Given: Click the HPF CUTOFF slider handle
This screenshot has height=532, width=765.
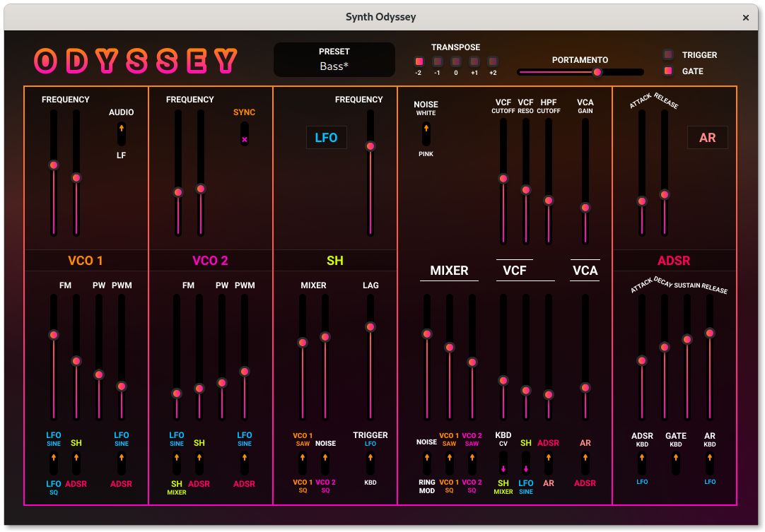Looking at the screenshot, I should [549, 201].
